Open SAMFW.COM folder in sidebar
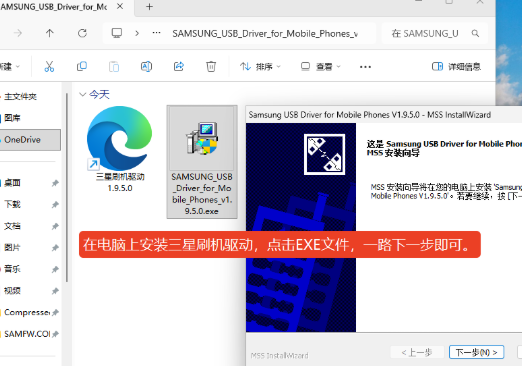Viewport: 522px width, 366px height. 27,334
